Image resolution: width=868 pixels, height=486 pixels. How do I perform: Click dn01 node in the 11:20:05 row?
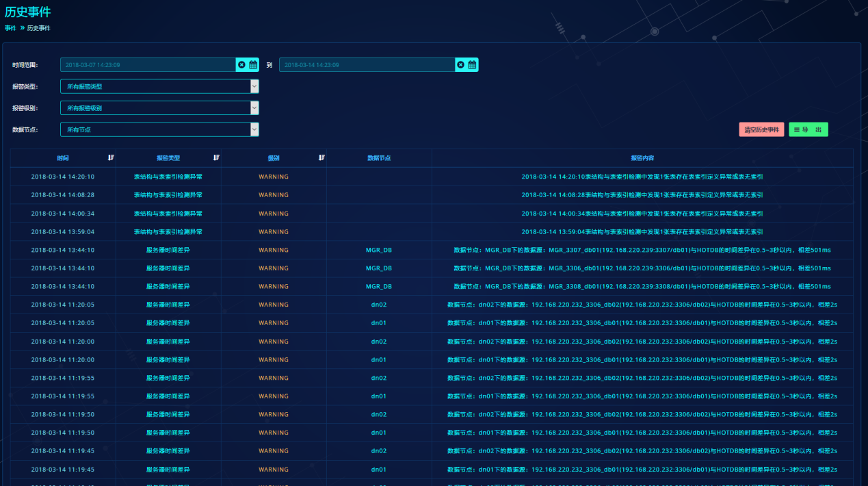[379, 323]
